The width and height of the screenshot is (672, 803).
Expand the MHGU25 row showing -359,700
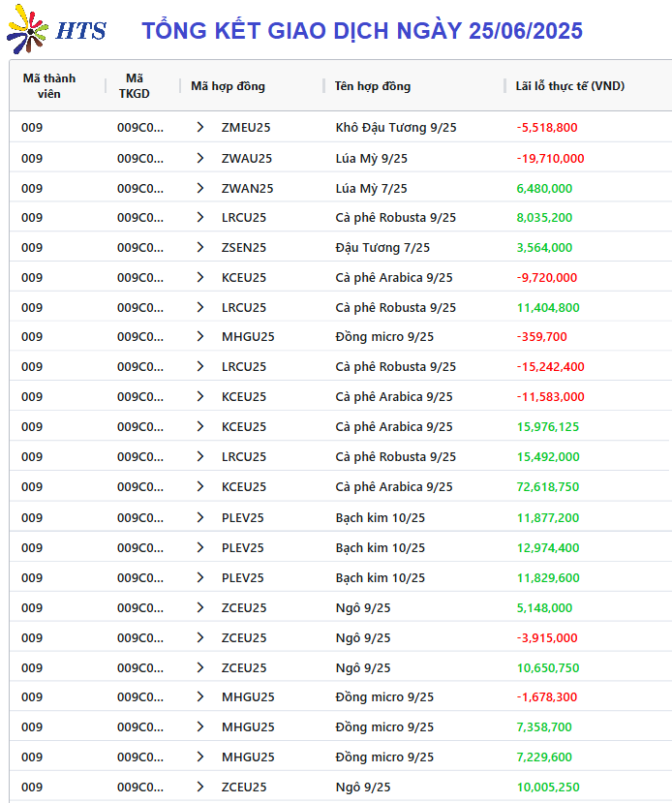tap(200, 336)
